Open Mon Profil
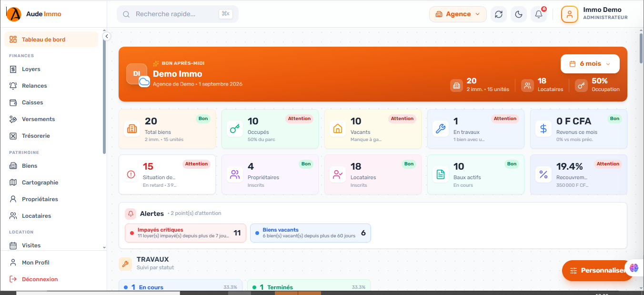 click(53, 263)
